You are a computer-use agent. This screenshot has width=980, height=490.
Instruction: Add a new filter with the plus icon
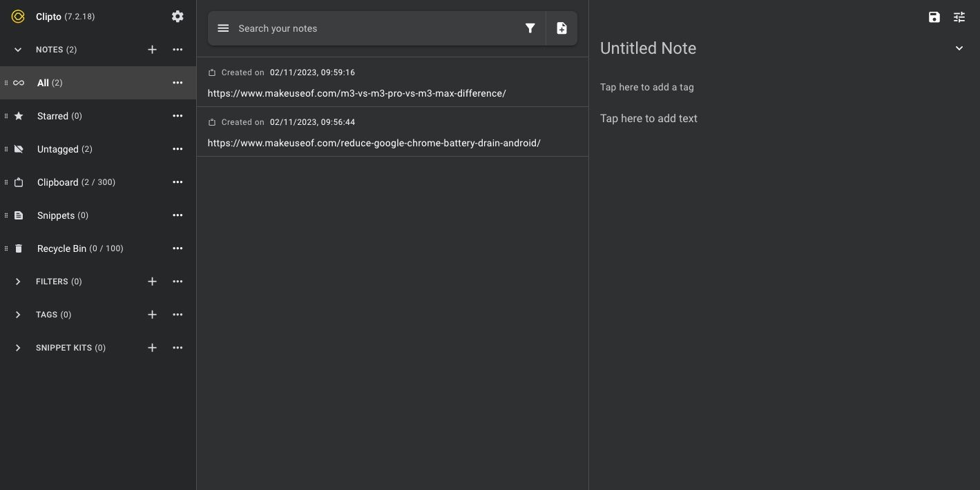(152, 281)
